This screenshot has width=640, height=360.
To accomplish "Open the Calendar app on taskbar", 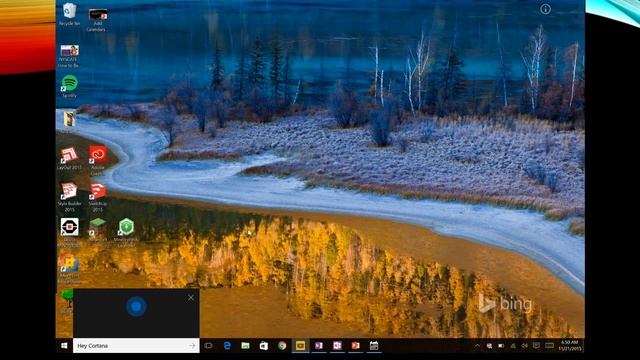I will tap(374, 346).
